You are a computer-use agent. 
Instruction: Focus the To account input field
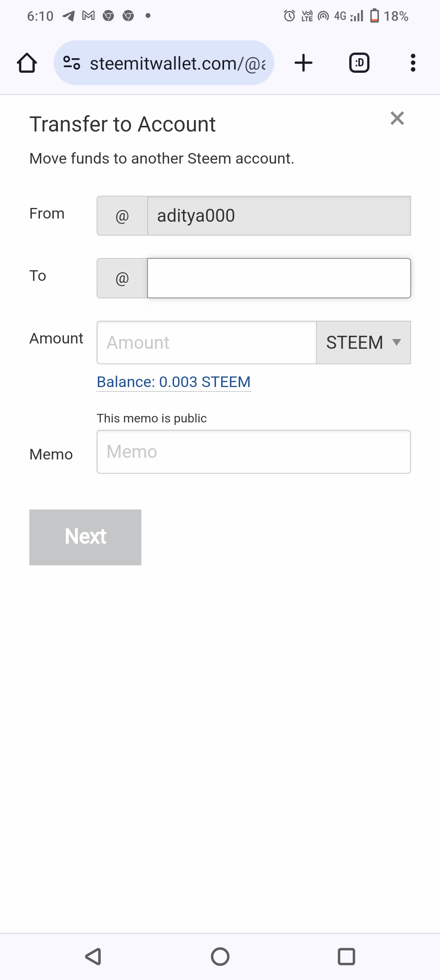click(x=279, y=278)
